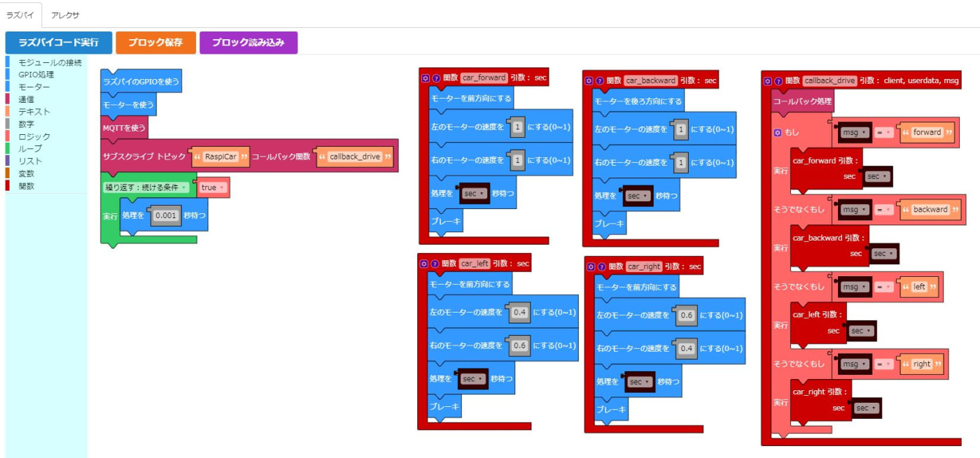Click the gear icon on the もし block
The image size is (980, 458).
click(x=777, y=132)
